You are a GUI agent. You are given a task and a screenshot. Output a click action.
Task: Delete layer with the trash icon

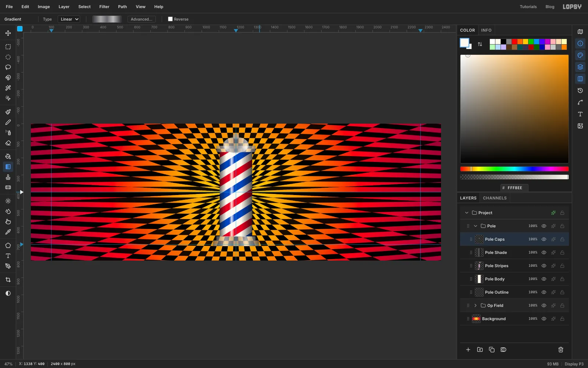point(561,350)
